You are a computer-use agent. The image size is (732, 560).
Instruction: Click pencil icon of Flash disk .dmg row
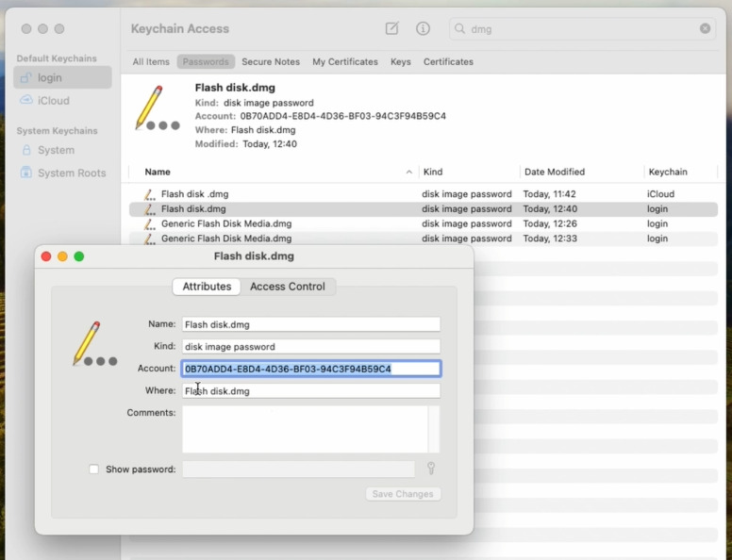tap(149, 194)
